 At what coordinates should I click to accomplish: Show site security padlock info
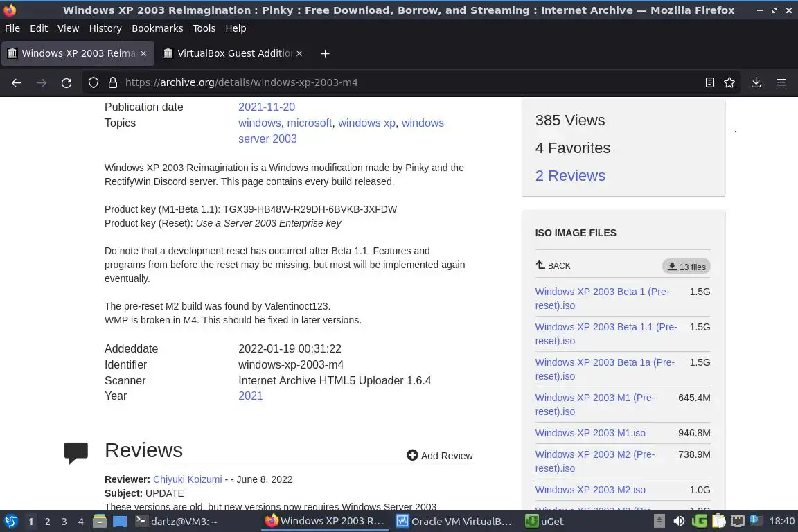coord(113,82)
